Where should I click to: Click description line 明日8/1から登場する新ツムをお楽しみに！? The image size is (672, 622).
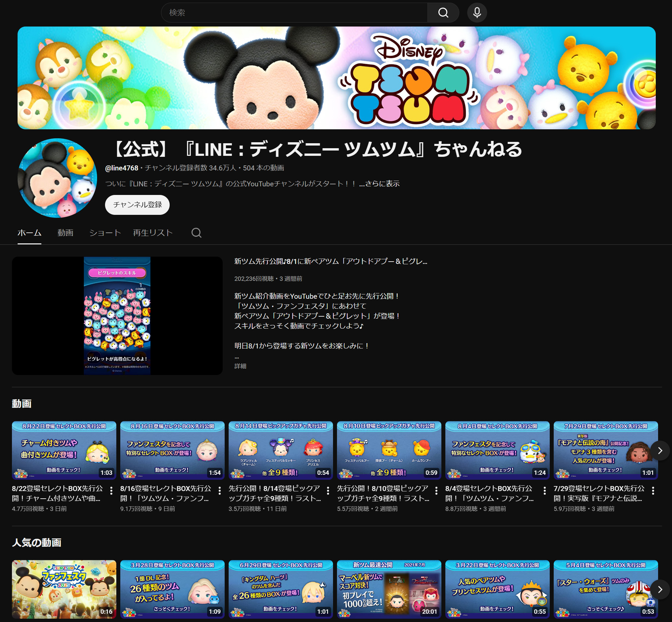(x=302, y=346)
